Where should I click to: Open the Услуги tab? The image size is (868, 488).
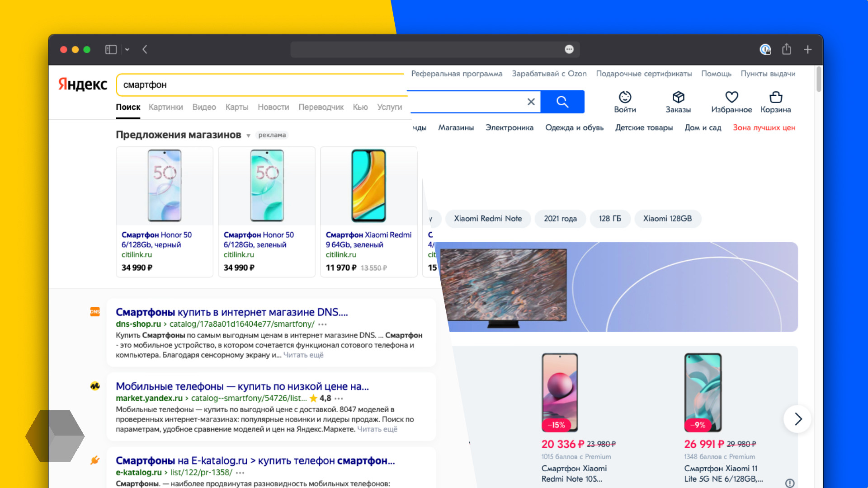tap(390, 107)
